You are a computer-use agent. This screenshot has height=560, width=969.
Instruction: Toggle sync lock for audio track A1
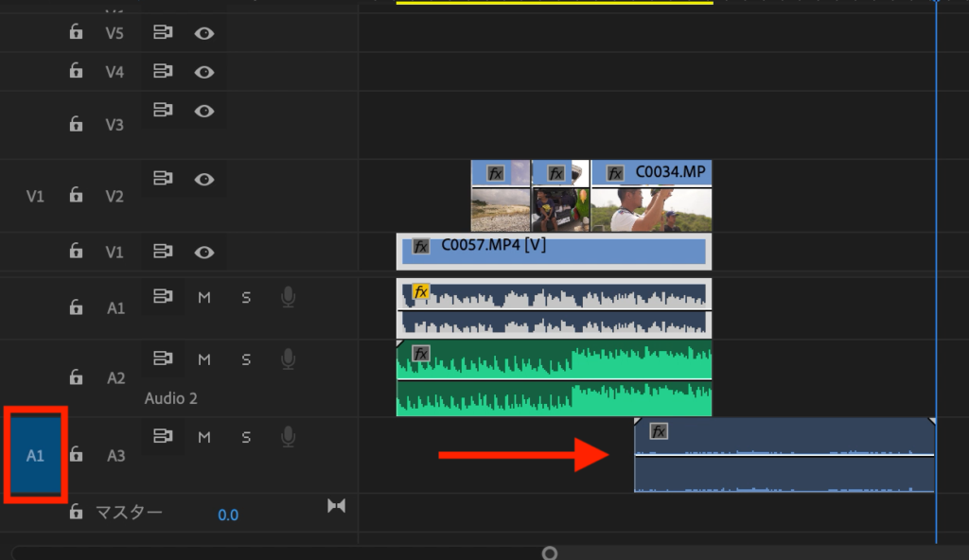(163, 297)
